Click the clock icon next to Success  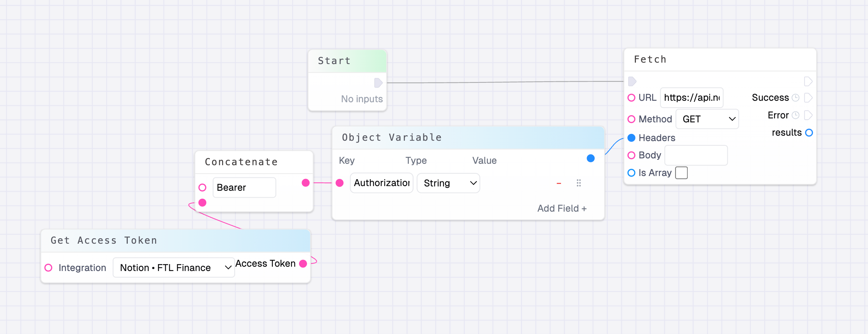tap(796, 98)
